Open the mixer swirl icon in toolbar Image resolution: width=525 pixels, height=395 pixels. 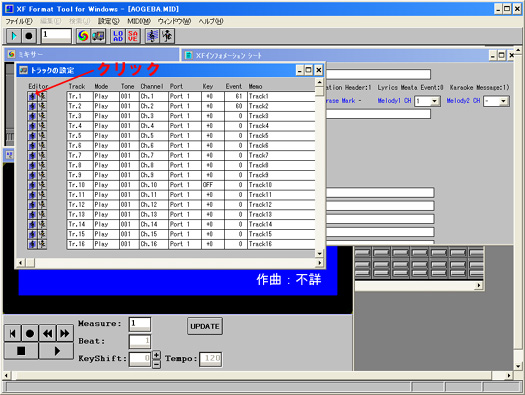point(83,36)
